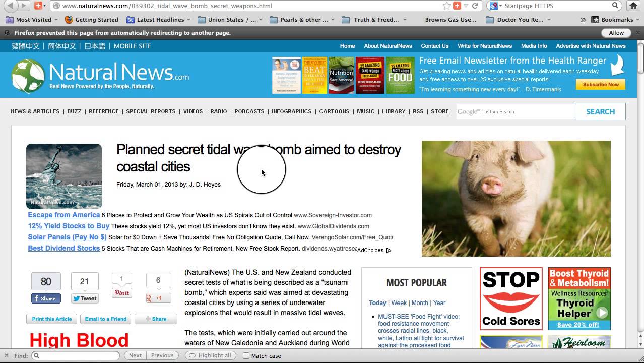Click the Google Custom Search field
Viewport: 644px width, 363px height.
[515, 112]
